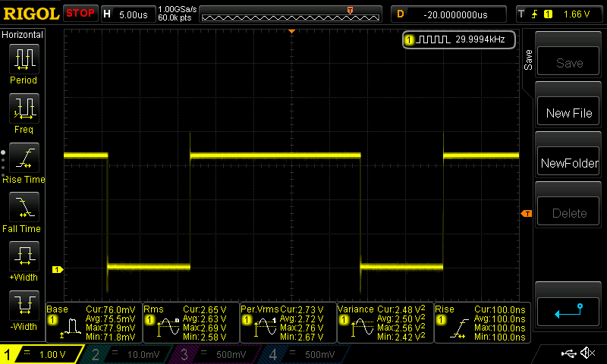Click the horizontal timebase 5.00us readout
607x364 pixels.
pos(134,14)
